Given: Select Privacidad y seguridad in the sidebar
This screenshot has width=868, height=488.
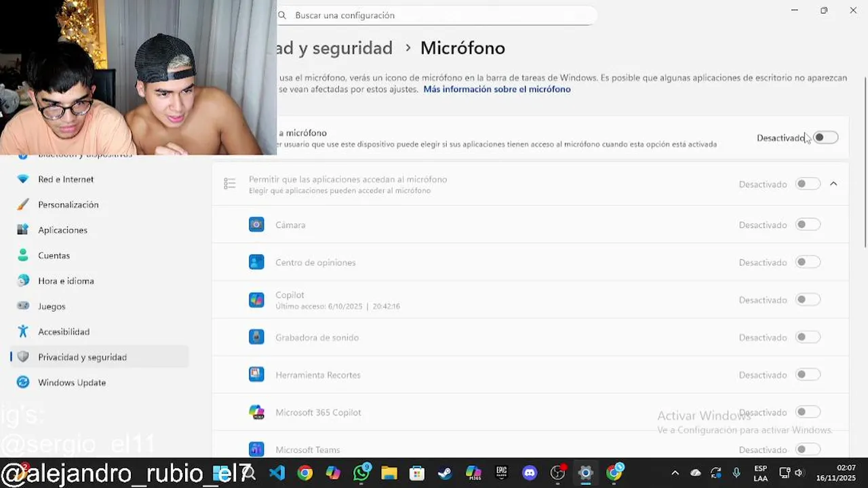Looking at the screenshot, I should tap(100, 357).
